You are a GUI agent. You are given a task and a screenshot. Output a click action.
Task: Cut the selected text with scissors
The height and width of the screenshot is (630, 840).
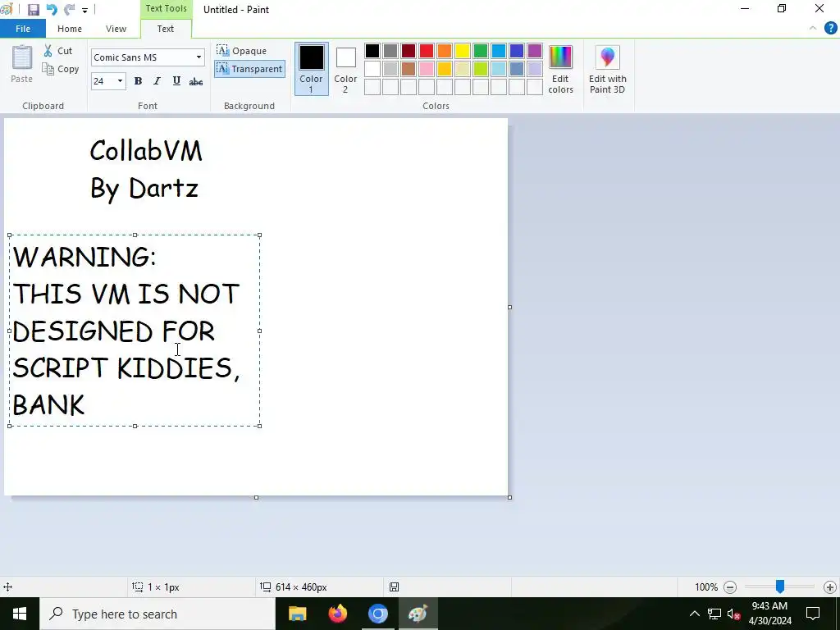click(x=58, y=51)
